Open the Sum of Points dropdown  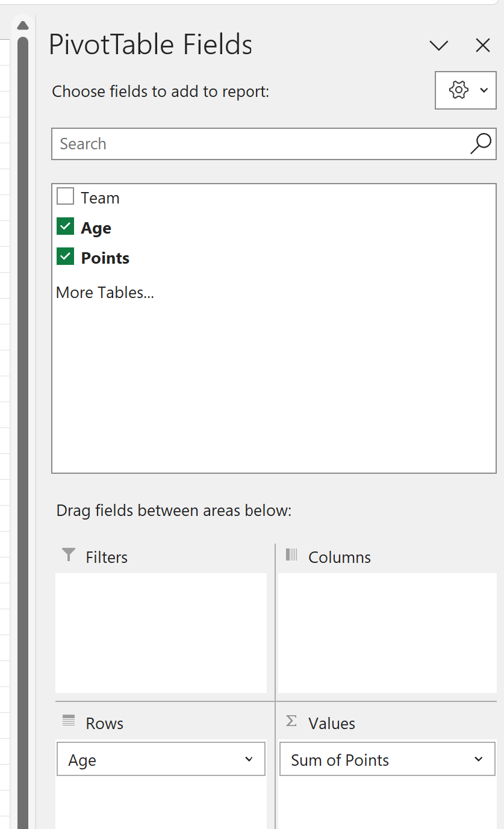click(x=479, y=759)
